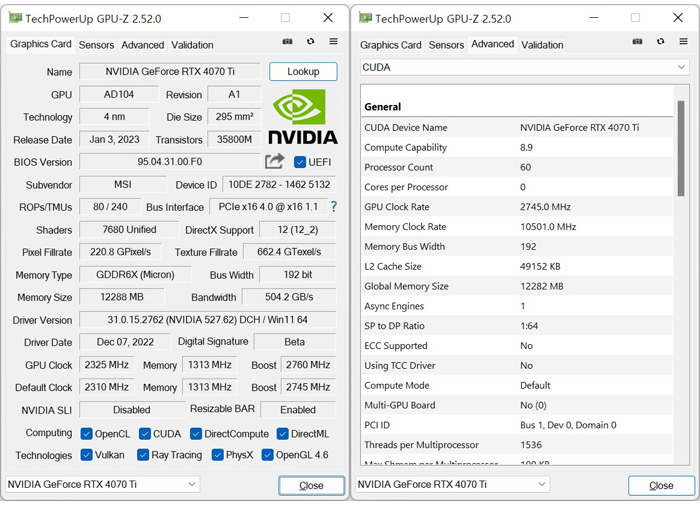The width and height of the screenshot is (700, 505).
Task: Click the Threads per Multiprocessor 1536 row
Action: click(517, 445)
